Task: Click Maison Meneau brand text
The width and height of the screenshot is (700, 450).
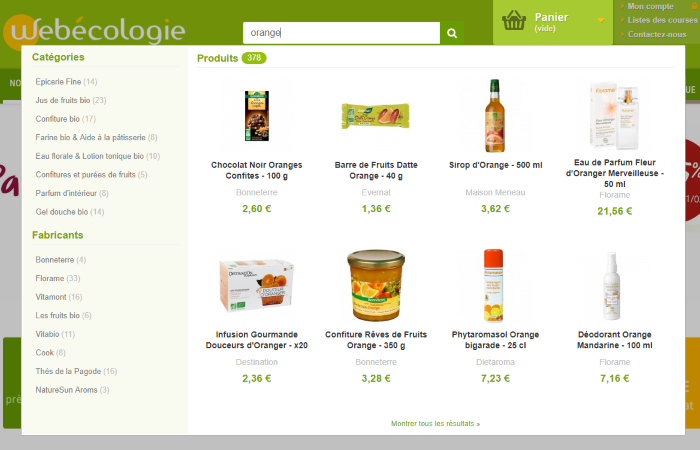Action: coord(496,192)
